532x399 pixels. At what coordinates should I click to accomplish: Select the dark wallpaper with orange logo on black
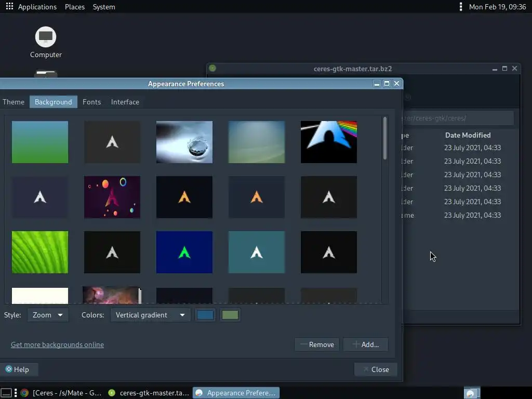(x=184, y=197)
